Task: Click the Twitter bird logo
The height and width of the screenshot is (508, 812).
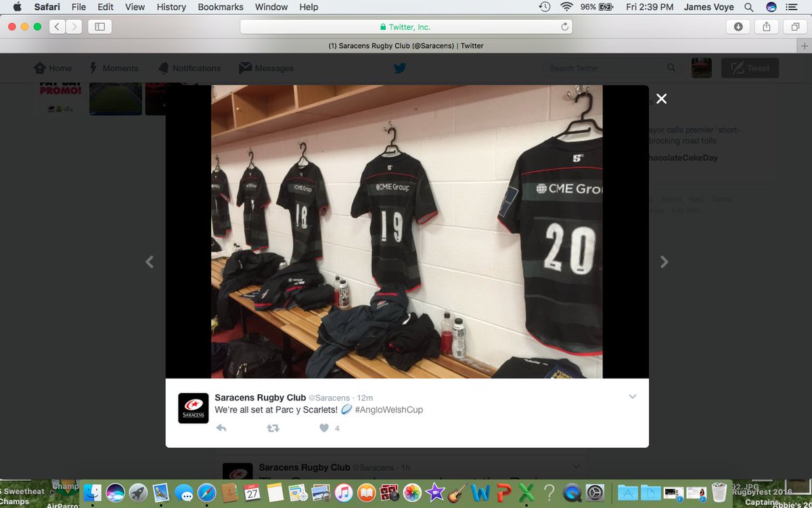Action: point(399,68)
